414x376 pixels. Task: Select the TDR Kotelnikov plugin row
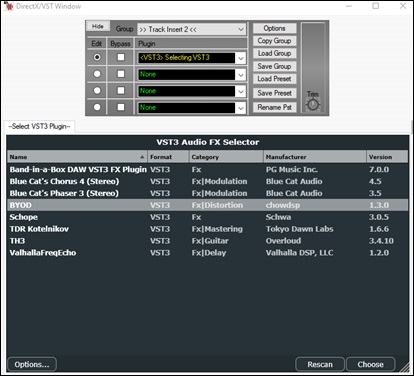tap(208, 229)
